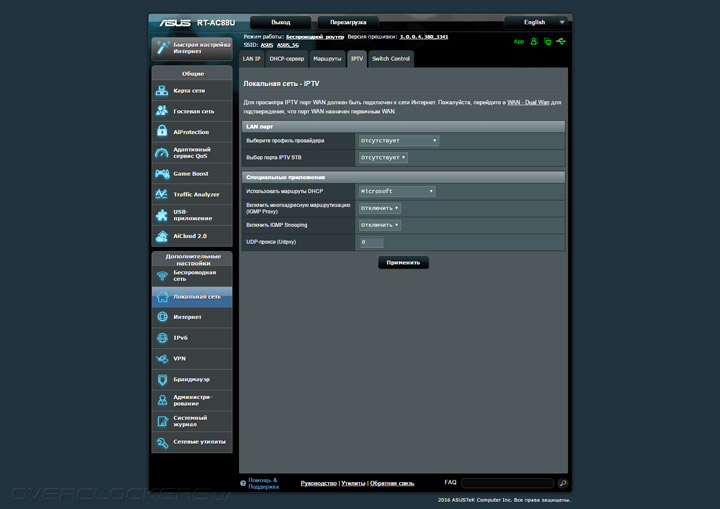Open the provider profile dropdown
The height and width of the screenshot is (509, 720).
[x=399, y=141]
